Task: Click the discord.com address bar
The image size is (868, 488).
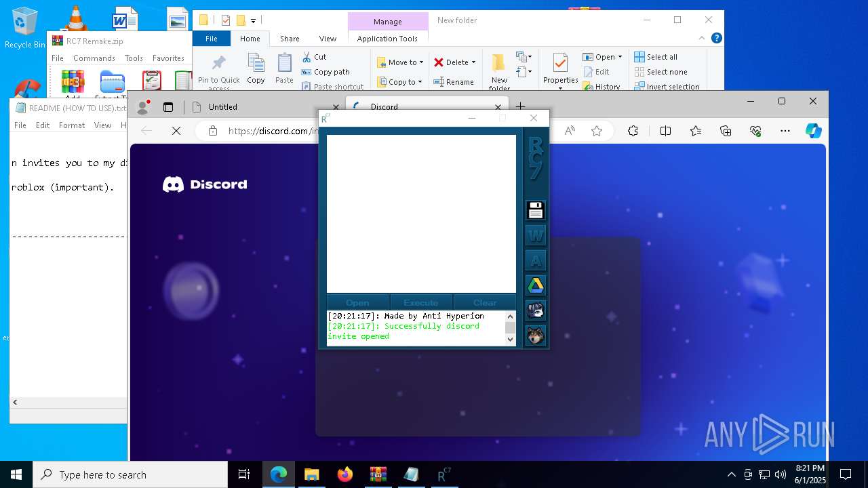Action: 273,131
